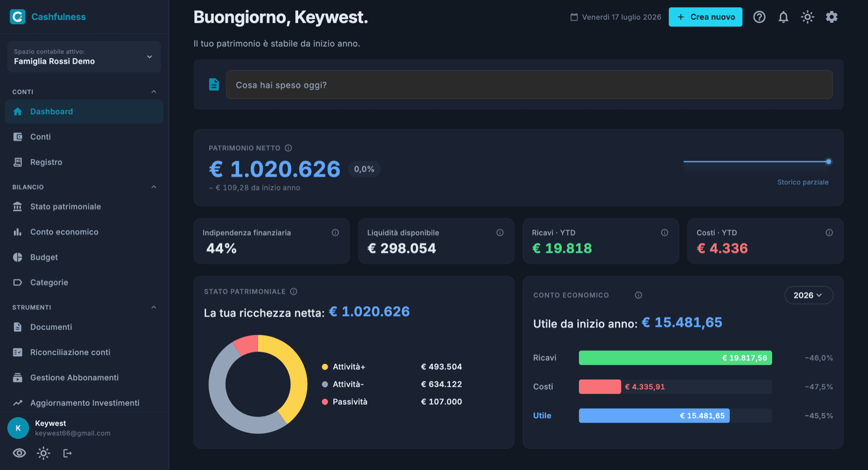Viewport: 868px width, 470px height.
Task: Open Documenti in sidebar
Action: [x=84, y=327]
